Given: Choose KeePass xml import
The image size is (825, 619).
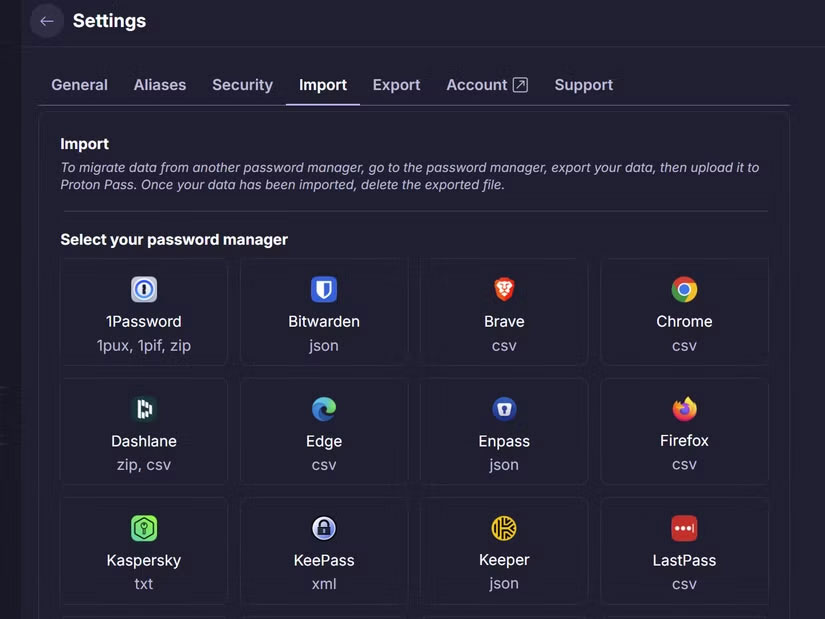Looking at the screenshot, I should click(x=323, y=551).
